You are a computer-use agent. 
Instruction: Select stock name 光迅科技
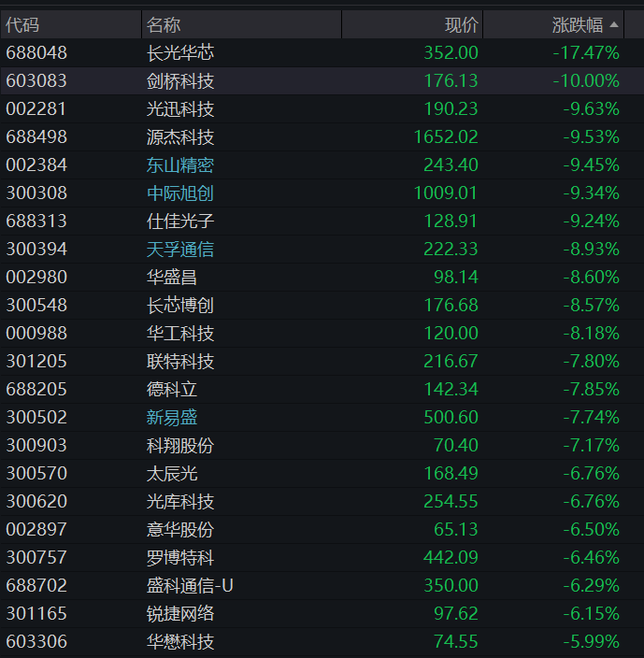coord(180,109)
